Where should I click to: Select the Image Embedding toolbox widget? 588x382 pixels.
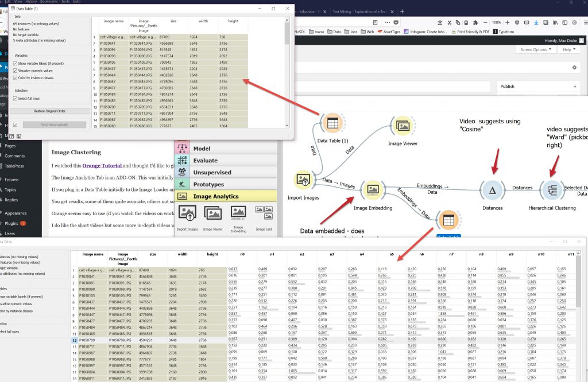[238, 216]
